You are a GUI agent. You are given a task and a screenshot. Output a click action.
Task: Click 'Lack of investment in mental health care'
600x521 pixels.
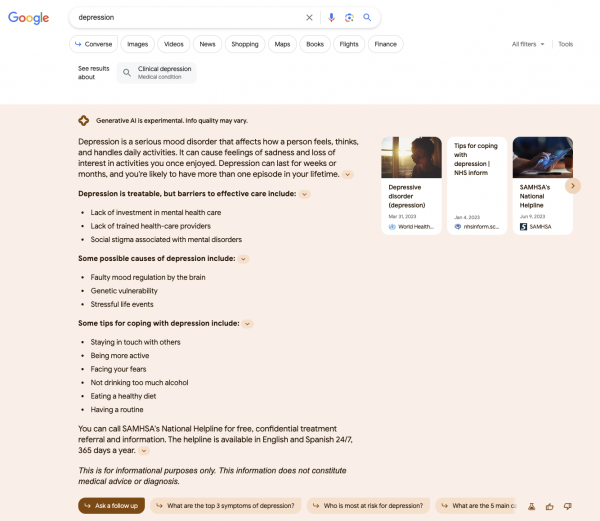tap(156, 213)
